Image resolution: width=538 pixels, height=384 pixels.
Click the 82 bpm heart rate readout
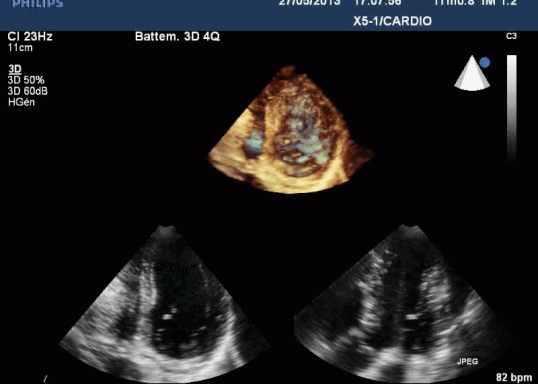tap(514, 377)
